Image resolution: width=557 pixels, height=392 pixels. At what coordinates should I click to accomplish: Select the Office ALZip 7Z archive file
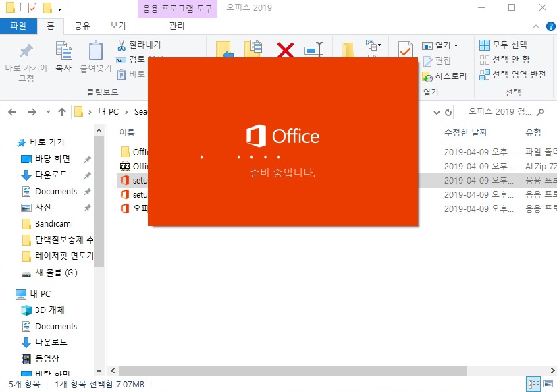134,166
